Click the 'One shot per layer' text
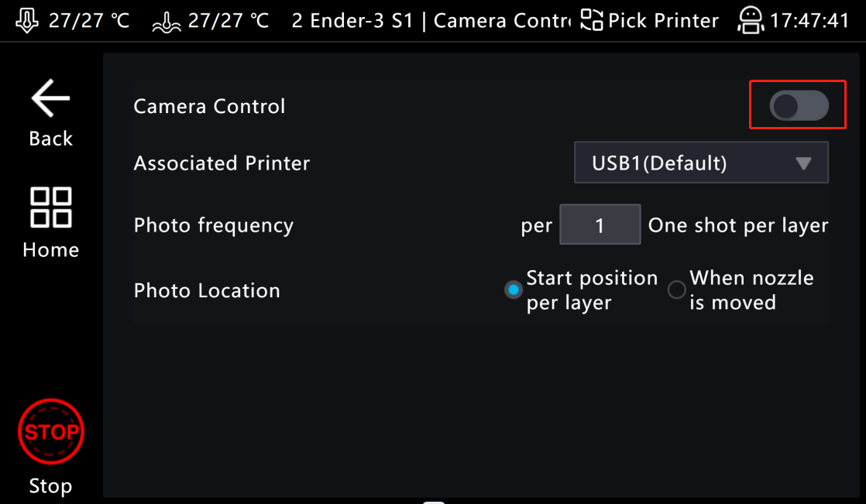 click(x=738, y=225)
